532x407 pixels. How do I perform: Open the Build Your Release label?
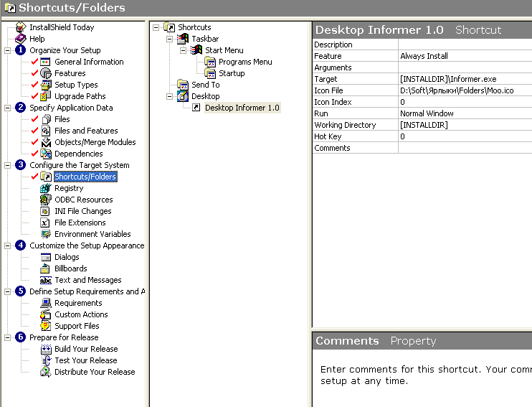click(86, 349)
